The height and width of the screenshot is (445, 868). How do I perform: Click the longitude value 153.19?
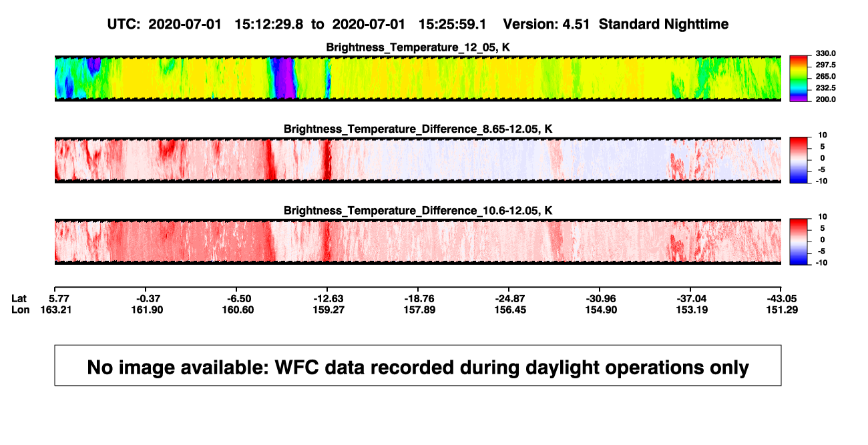click(692, 310)
